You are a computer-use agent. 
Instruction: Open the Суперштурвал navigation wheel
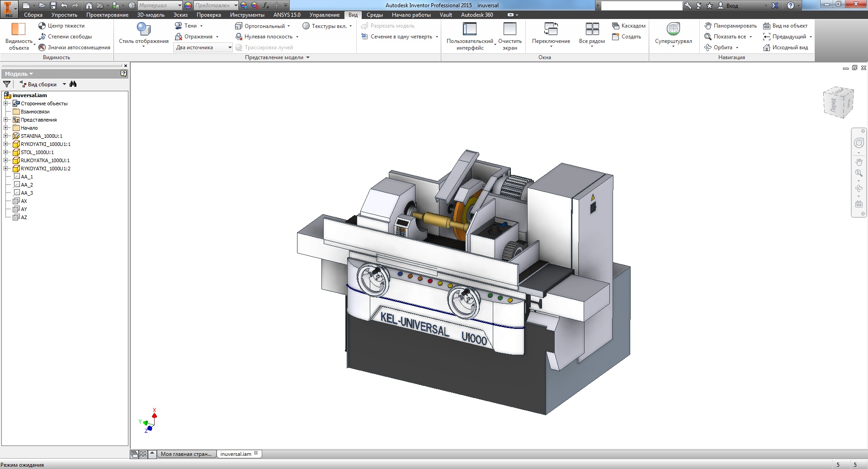coord(673,35)
